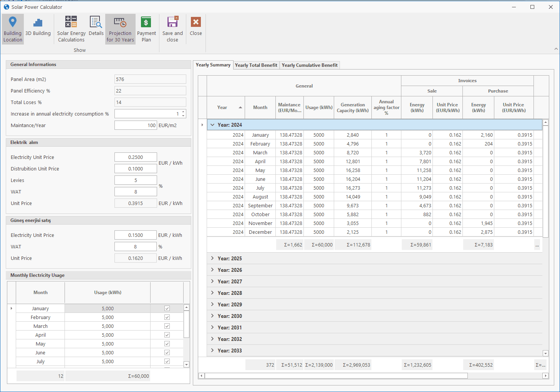The height and width of the screenshot is (392, 560).
Task: Open the Payment Plan
Action: (146, 29)
